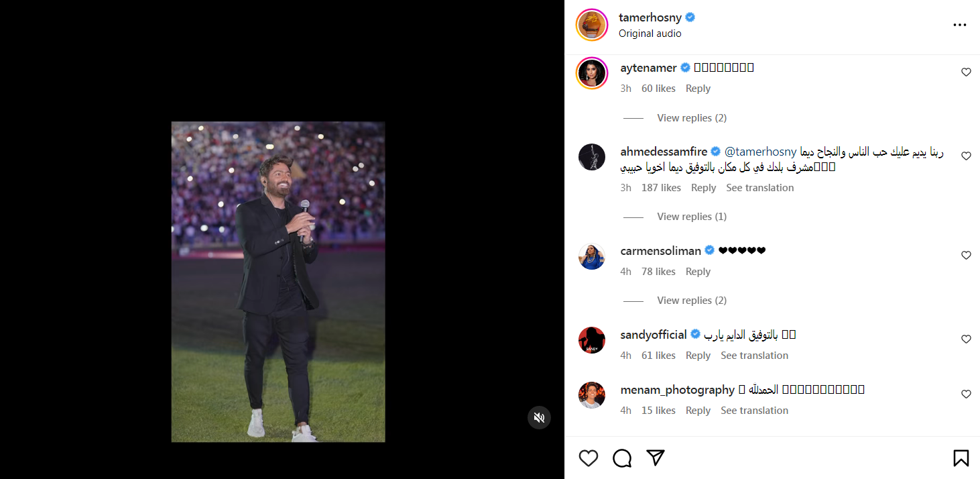
Task: Unmute the video sound
Action: (x=539, y=417)
